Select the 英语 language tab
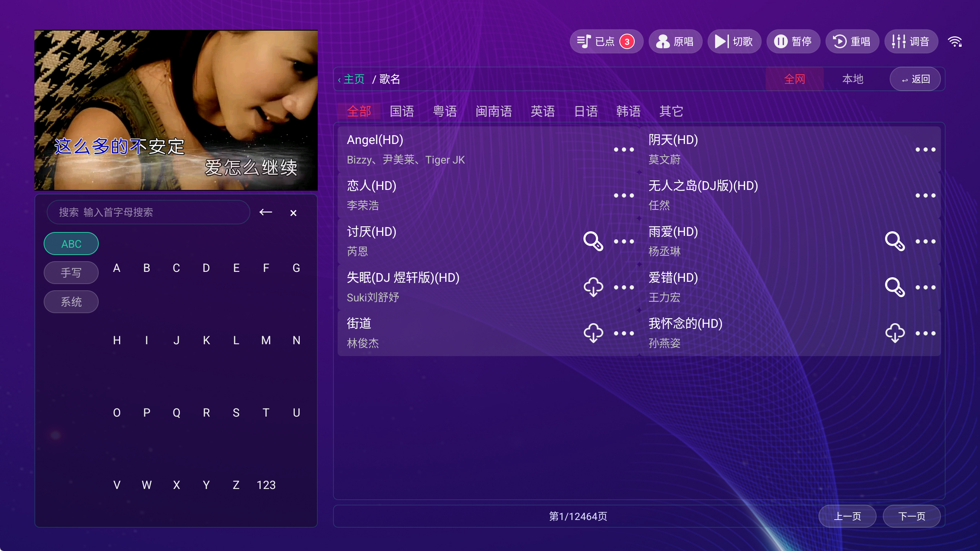 click(x=543, y=111)
